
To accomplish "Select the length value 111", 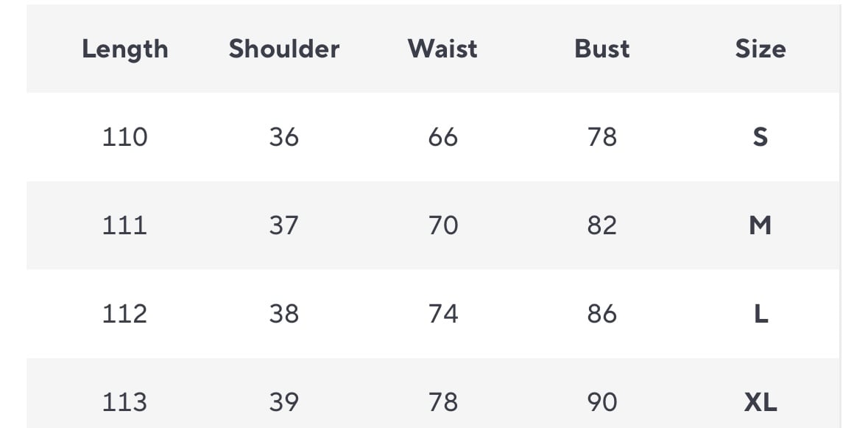I will coord(124,225).
